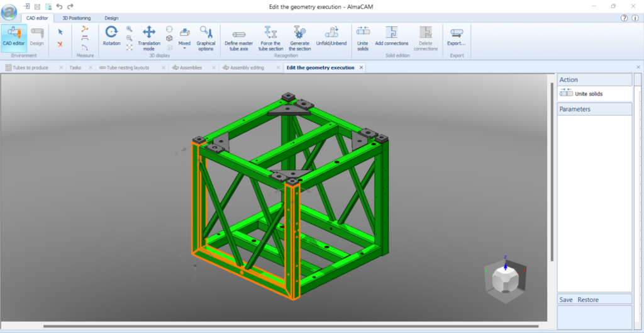Click the Action panel header
Screen dimensions: 644x333
594,80
